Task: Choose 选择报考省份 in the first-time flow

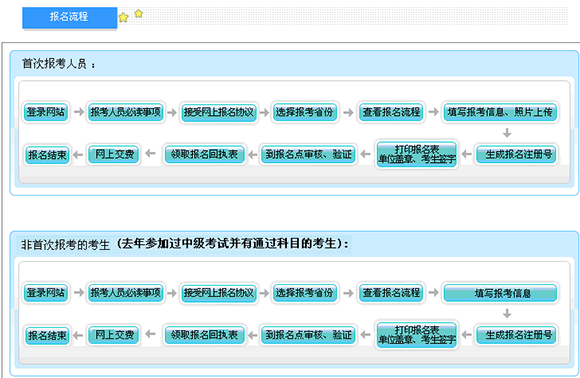Action: coord(304,112)
